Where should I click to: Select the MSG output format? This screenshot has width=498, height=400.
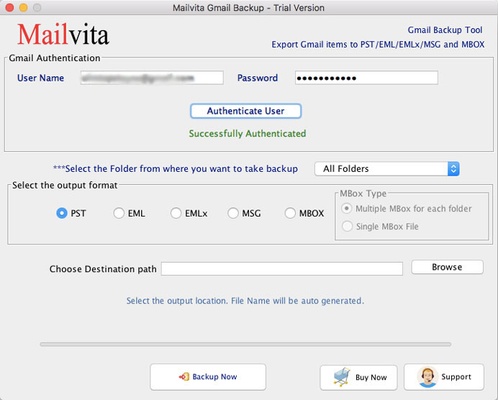[x=233, y=213]
